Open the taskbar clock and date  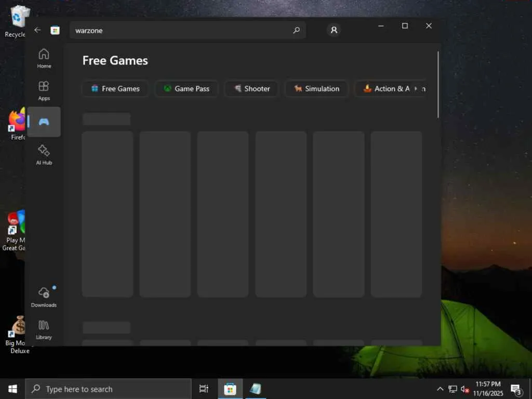(x=488, y=389)
